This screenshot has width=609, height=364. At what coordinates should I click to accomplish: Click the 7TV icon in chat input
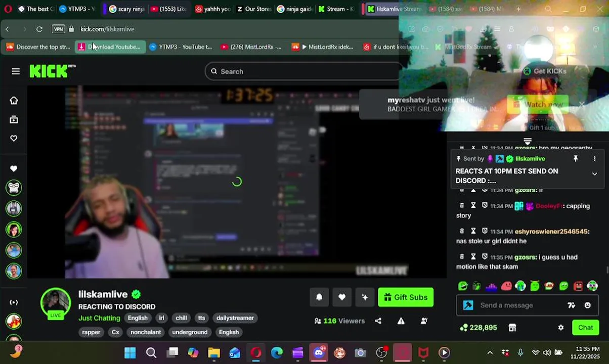point(571,305)
